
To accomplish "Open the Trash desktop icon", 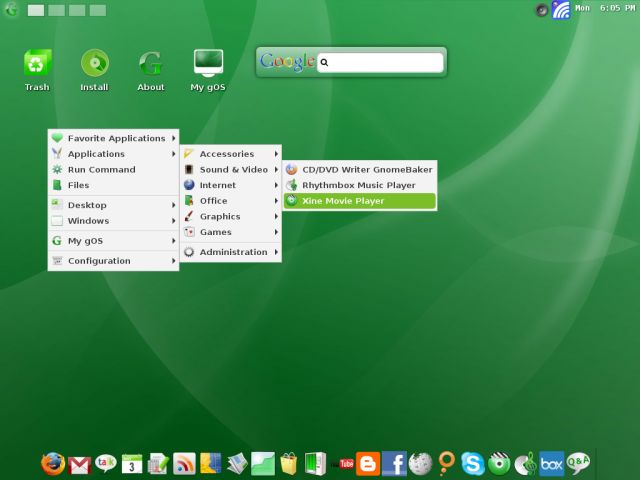I will [37, 66].
